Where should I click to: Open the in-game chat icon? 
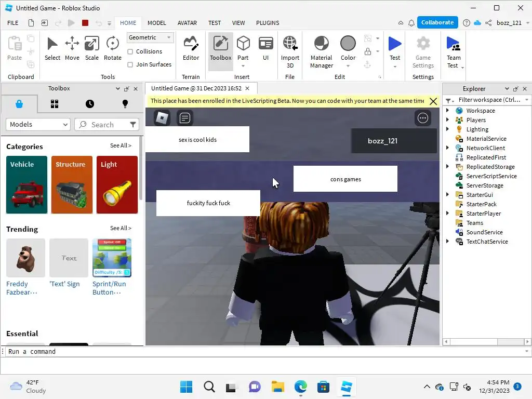point(185,118)
